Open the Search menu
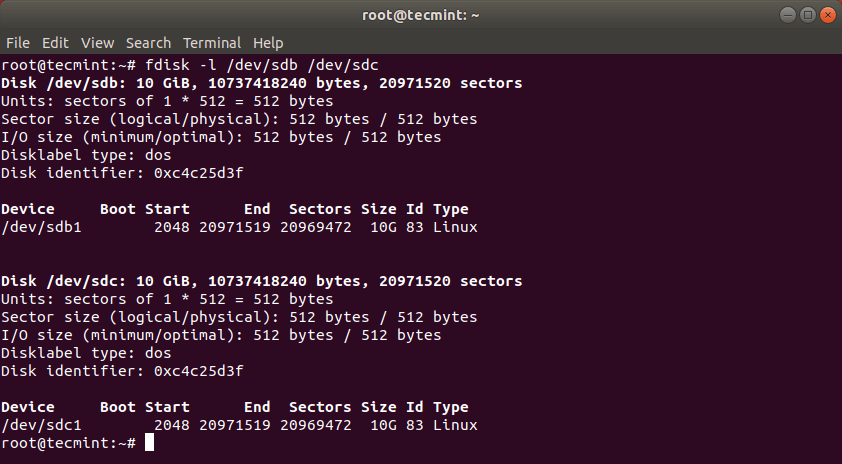The height and width of the screenshot is (464, 842). (148, 43)
